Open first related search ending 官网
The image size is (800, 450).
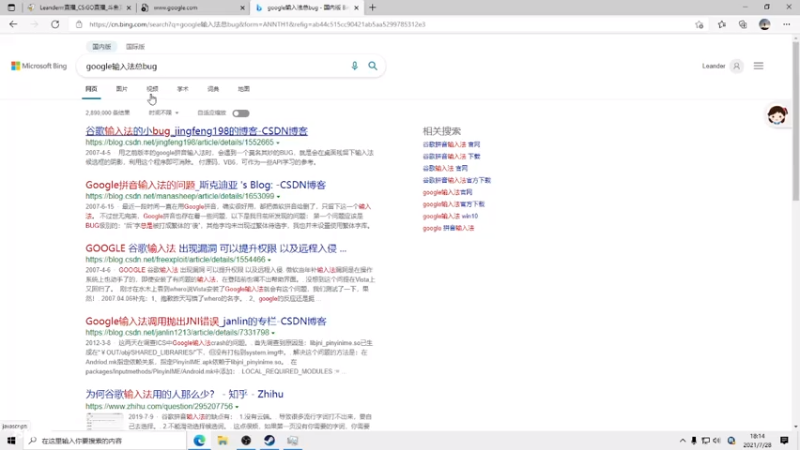tap(452, 144)
